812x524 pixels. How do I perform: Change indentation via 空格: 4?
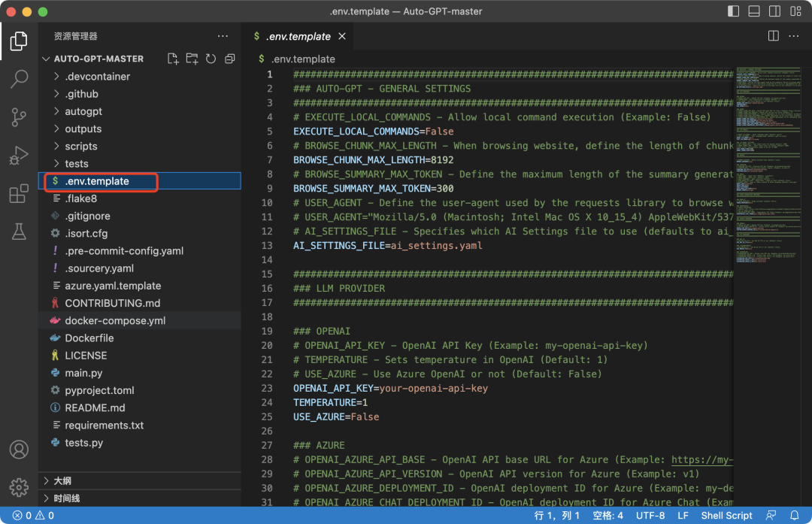pyautogui.click(x=608, y=515)
